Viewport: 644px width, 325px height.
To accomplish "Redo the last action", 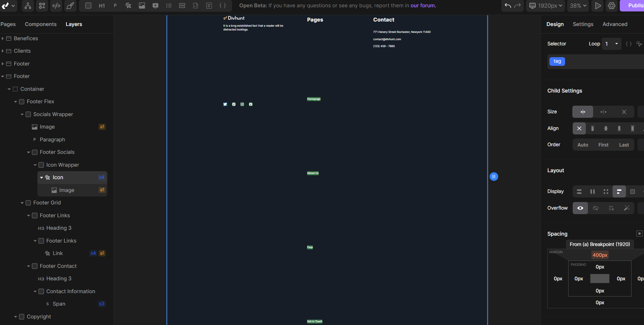I will (518, 6).
